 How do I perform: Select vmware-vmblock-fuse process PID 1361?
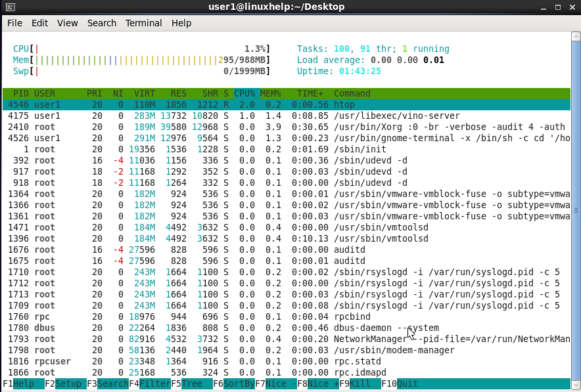pyautogui.click(x=287, y=216)
